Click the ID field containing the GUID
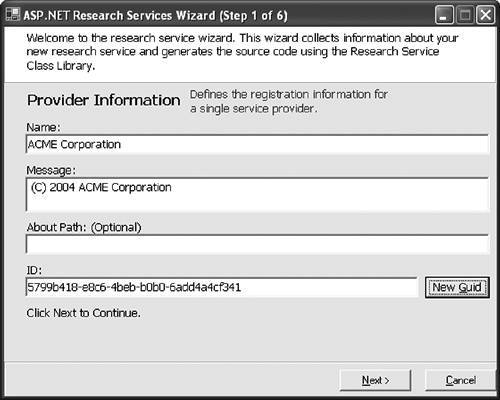 click(x=221, y=287)
